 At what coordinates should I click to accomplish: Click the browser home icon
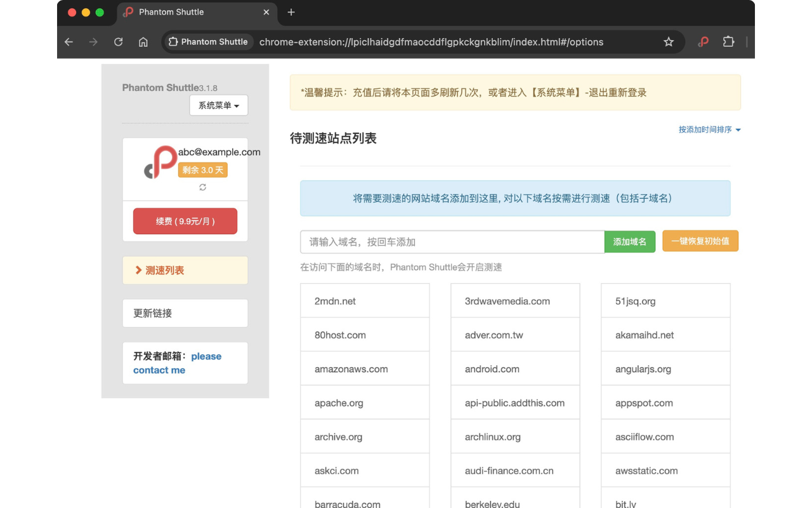pos(143,42)
